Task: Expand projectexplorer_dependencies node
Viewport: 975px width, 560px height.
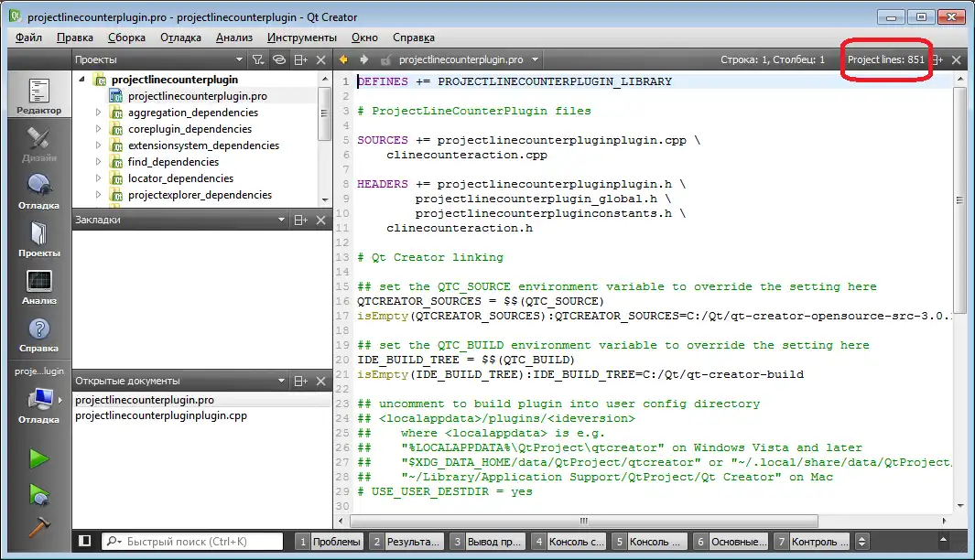Action: [x=98, y=195]
